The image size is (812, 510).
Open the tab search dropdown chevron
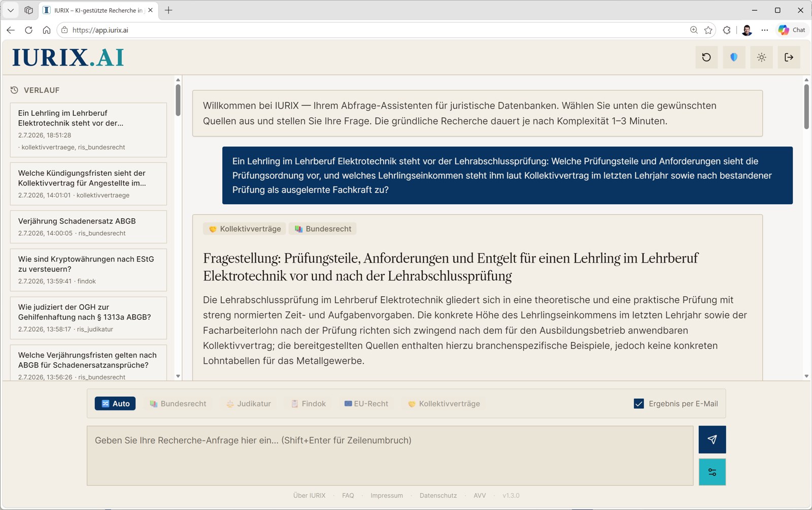coord(11,10)
